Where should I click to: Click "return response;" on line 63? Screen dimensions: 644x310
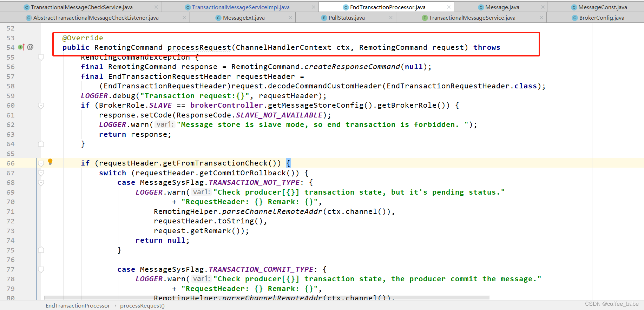(x=135, y=134)
